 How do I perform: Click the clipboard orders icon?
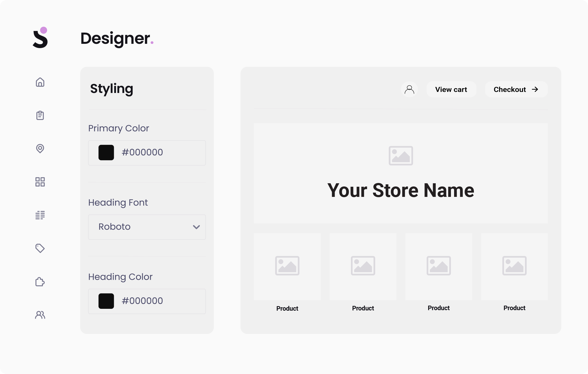click(x=40, y=115)
